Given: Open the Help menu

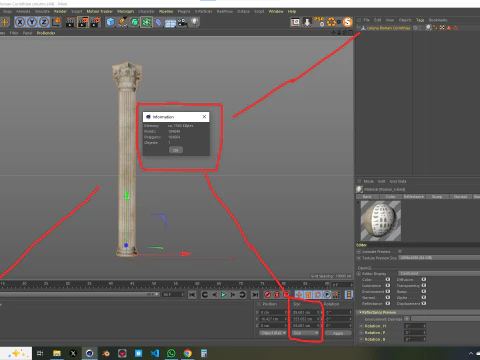Looking at the screenshot, I should click(x=292, y=11).
